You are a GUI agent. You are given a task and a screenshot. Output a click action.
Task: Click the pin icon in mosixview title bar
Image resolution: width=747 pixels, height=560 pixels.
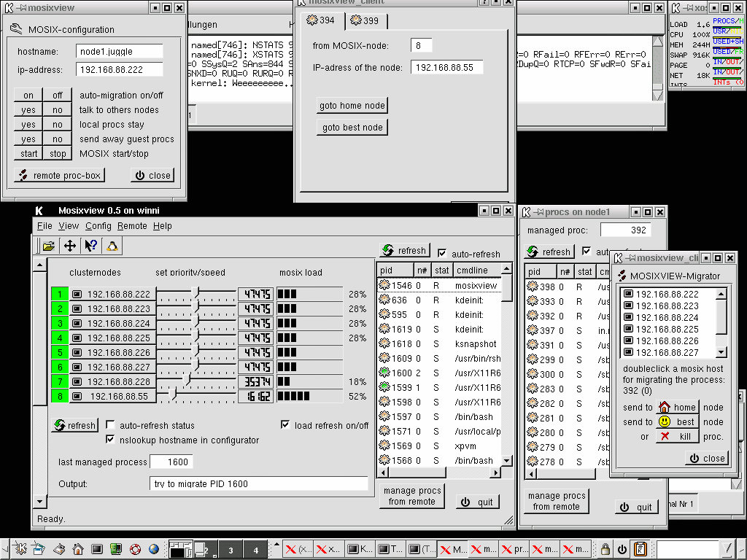pyautogui.click(x=22, y=7)
